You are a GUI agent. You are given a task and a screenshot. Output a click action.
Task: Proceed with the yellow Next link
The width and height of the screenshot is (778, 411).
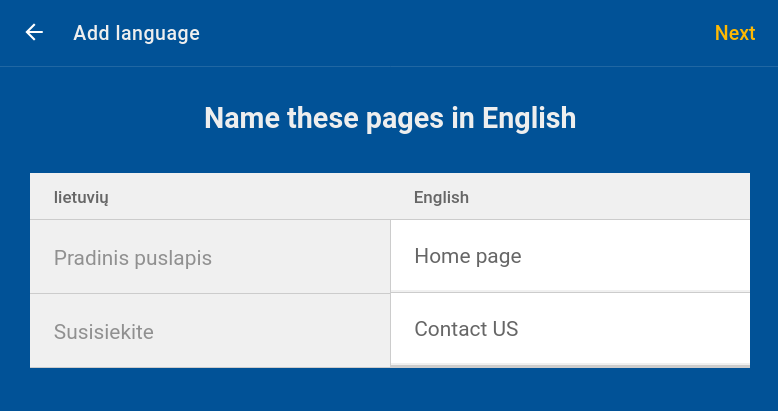(734, 33)
